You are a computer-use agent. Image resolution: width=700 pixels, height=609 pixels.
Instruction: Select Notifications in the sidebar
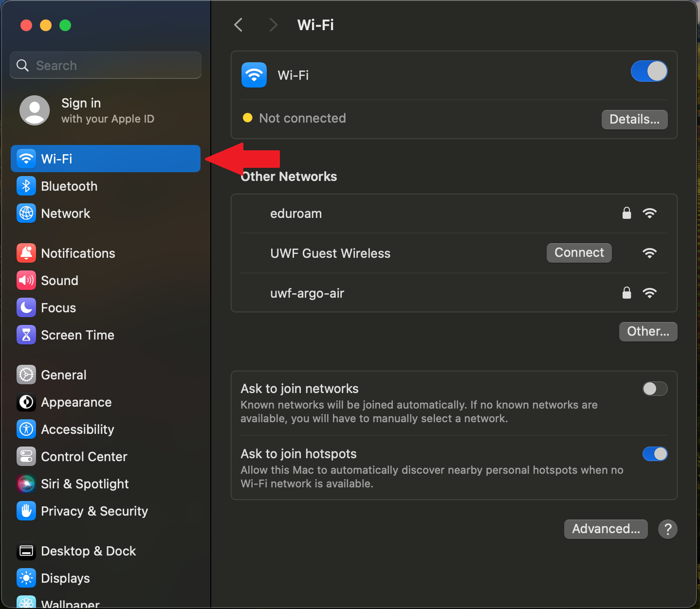(x=106, y=253)
